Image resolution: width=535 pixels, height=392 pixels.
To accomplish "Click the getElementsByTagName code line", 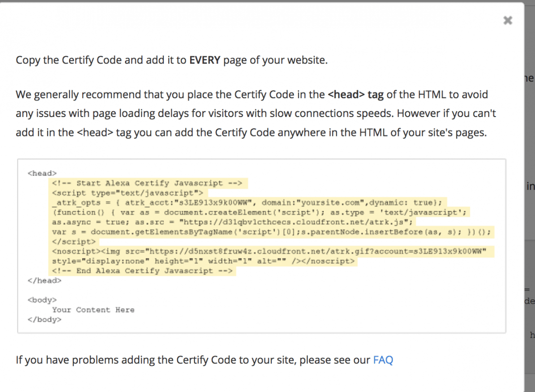I will tap(271, 232).
